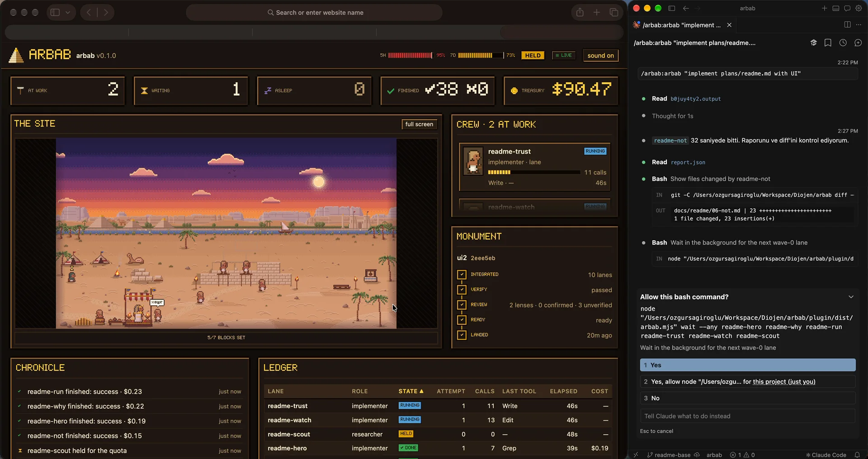
Task: Open the bookmark icon in chat header
Action: click(x=828, y=42)
